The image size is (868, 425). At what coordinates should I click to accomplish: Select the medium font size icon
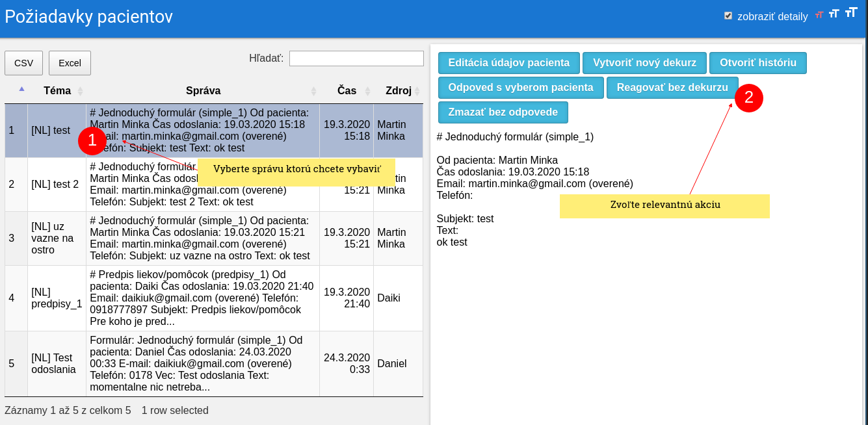point(834,14)
